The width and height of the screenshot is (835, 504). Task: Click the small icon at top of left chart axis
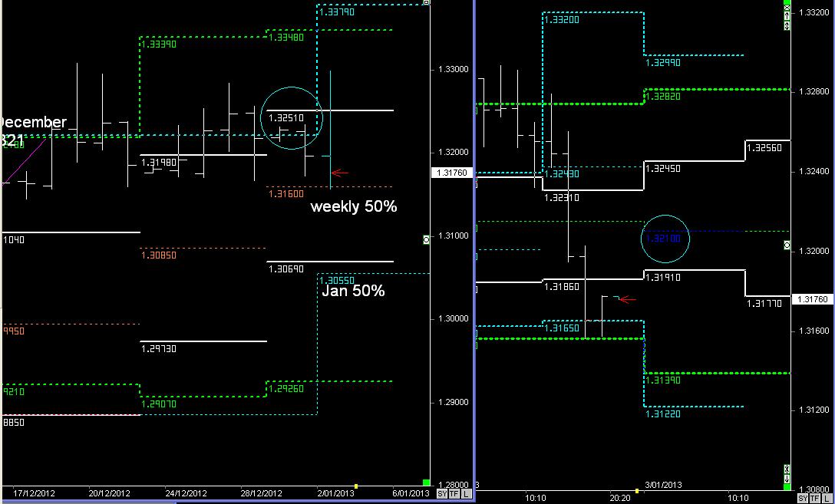click(426, 2)
